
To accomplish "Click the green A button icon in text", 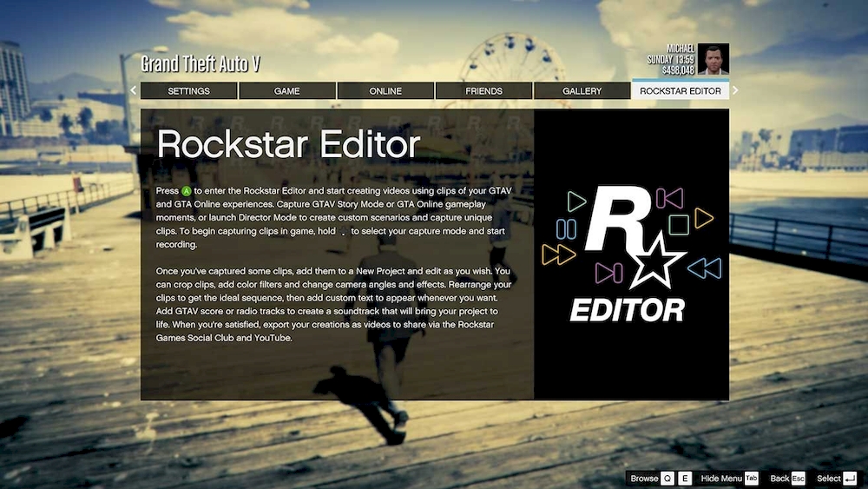I will click(187, 190).
